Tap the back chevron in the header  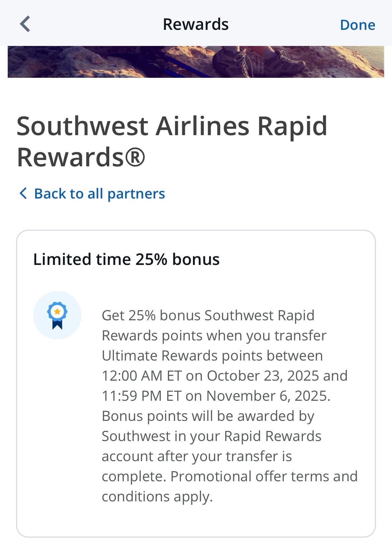click(x=25, y=24)
